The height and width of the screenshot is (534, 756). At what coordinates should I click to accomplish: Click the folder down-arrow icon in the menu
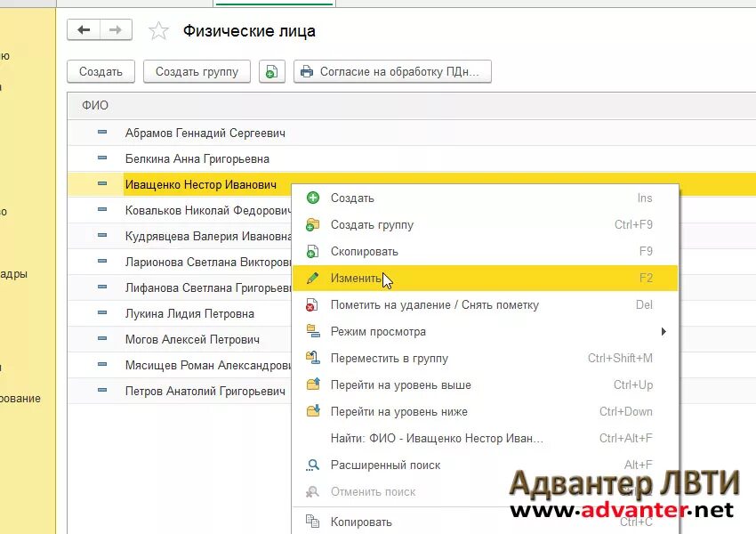pos(313,411)
